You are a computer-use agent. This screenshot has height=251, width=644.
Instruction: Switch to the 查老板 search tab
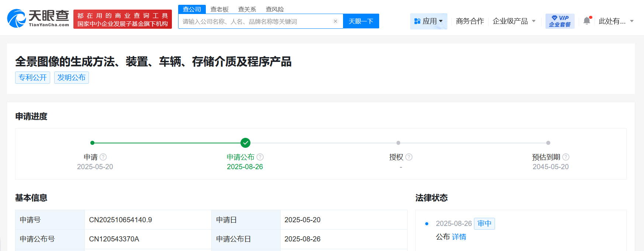(219, 9)
